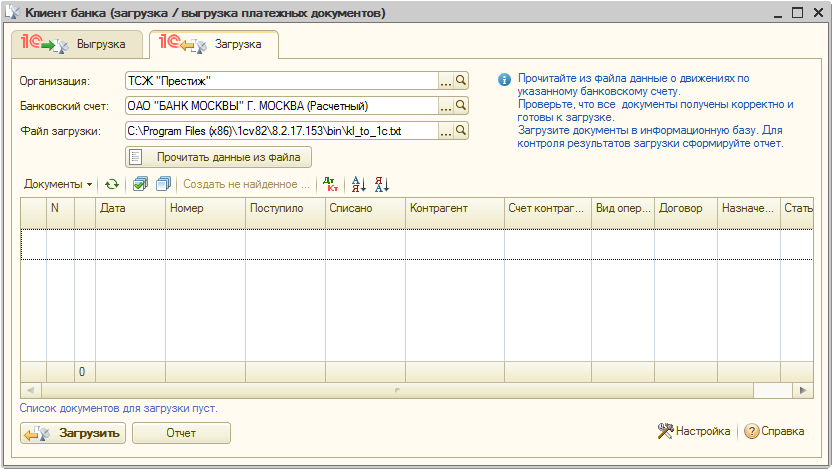This screenshot has height=469, width=832.
Task: Open Настройка settings
Action: tap(694, 431)
